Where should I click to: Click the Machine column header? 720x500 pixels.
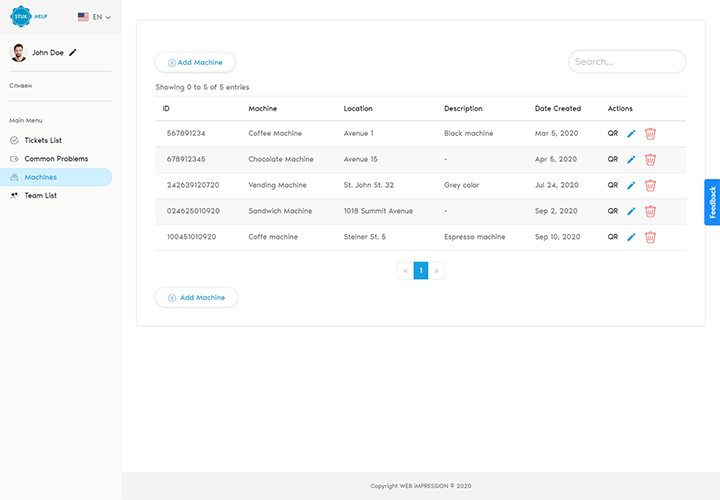click(263, 108)
